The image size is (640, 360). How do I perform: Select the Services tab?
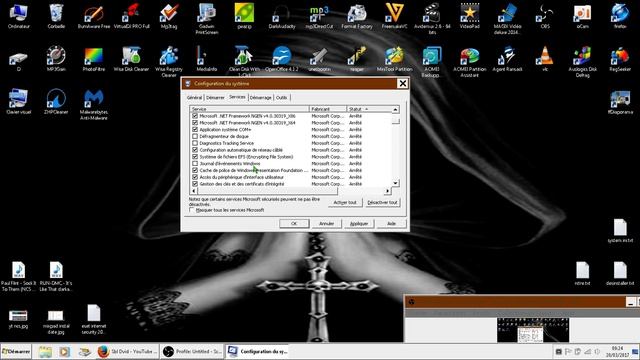pos(237,97)
